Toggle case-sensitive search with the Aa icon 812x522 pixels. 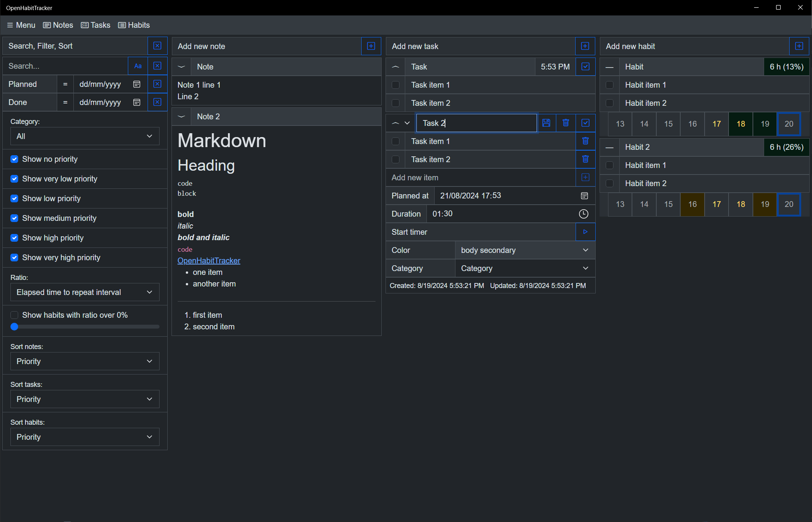[138, 66]
